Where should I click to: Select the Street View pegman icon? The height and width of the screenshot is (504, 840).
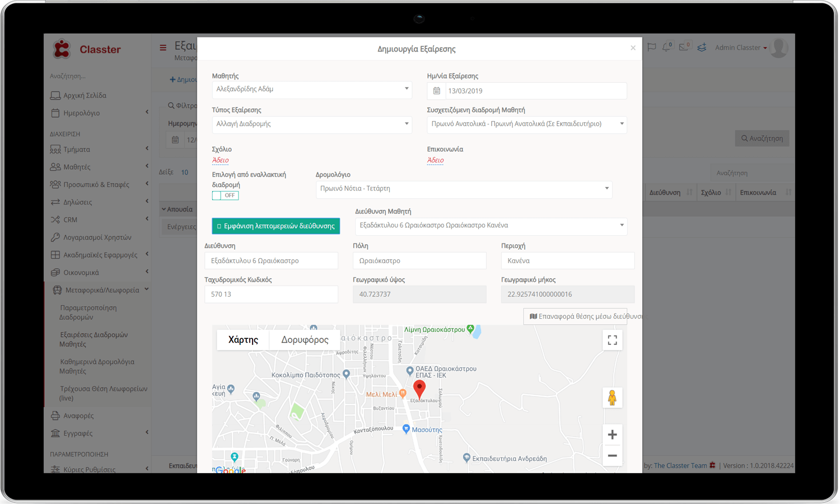pyautogui.click(x=612, y=398)
